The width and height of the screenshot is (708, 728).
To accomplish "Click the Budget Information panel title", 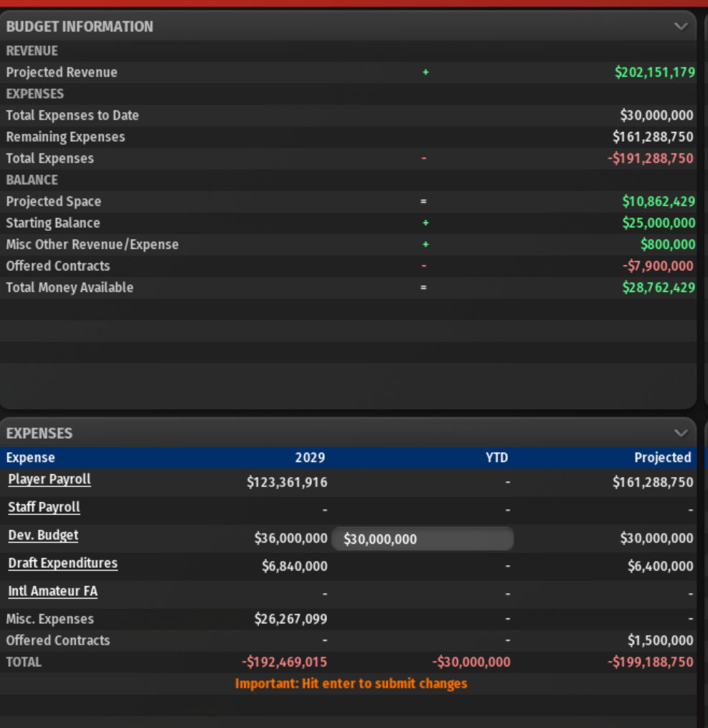I will (80, 27).
